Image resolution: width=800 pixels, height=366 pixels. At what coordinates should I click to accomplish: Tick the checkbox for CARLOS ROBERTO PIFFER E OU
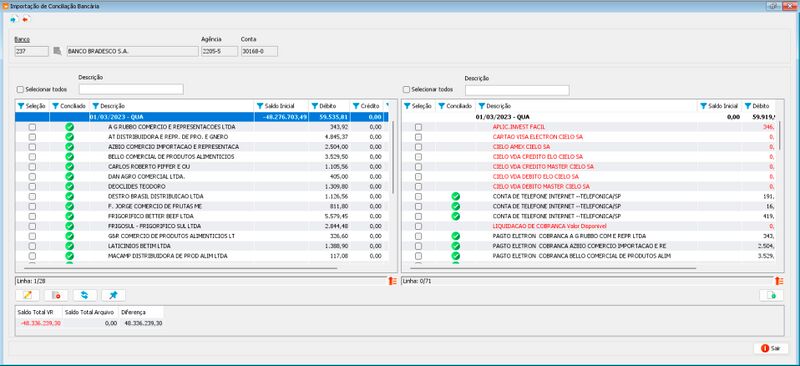coord(32,166)
